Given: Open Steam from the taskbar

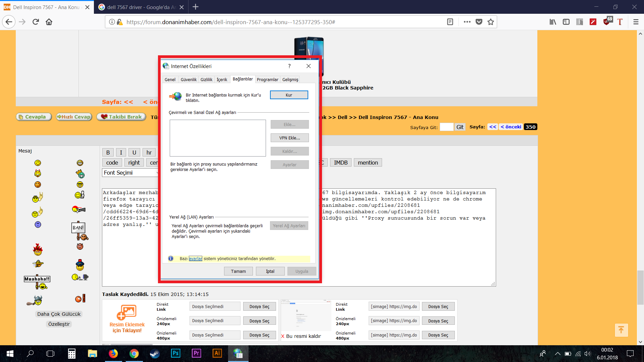Looking at the screenshot, I should (155, 353).
